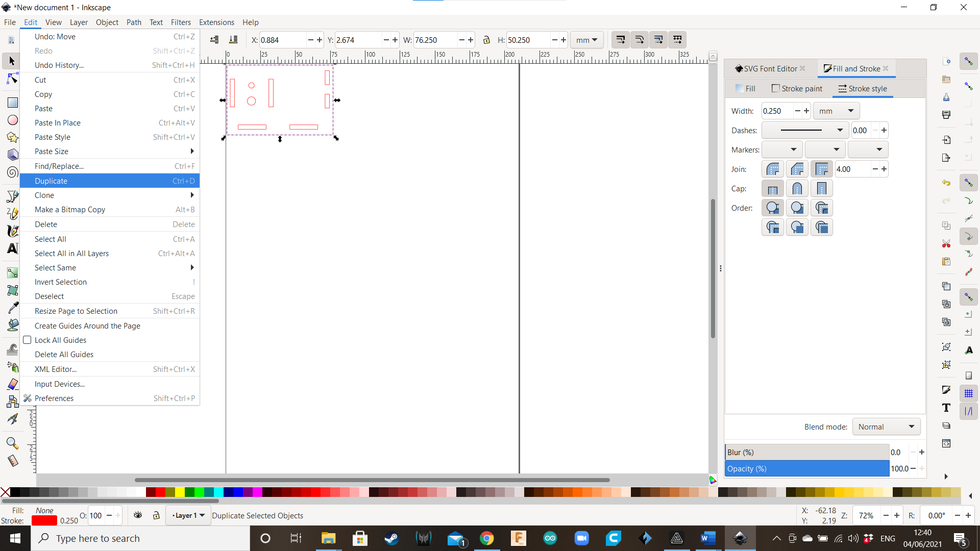Select the Zoom tool
Image resolution: width=980 pixels, height=551 pixels.
12,443
